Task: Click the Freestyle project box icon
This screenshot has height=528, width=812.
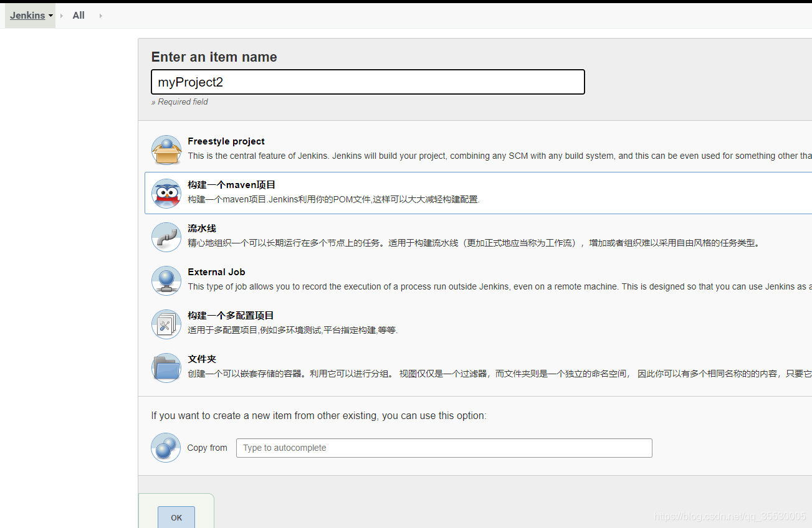Action: [x=166, y=150]
